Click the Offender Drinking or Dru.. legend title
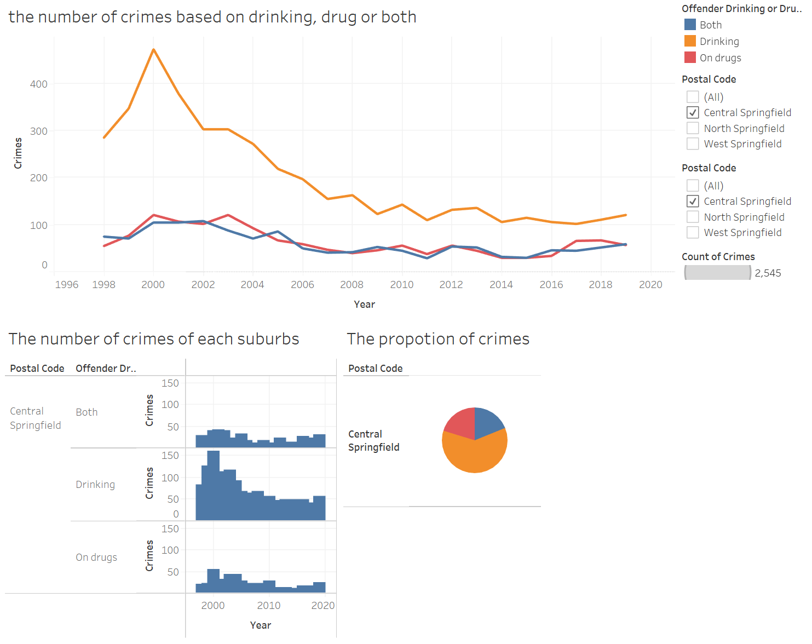Screen dimensions: 812x644 741,9
